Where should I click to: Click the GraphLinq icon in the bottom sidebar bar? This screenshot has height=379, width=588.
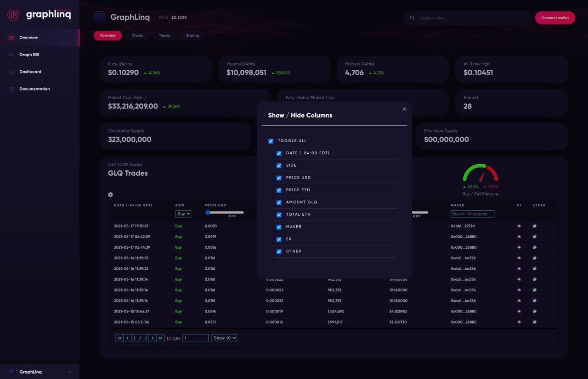coord(11,372)
